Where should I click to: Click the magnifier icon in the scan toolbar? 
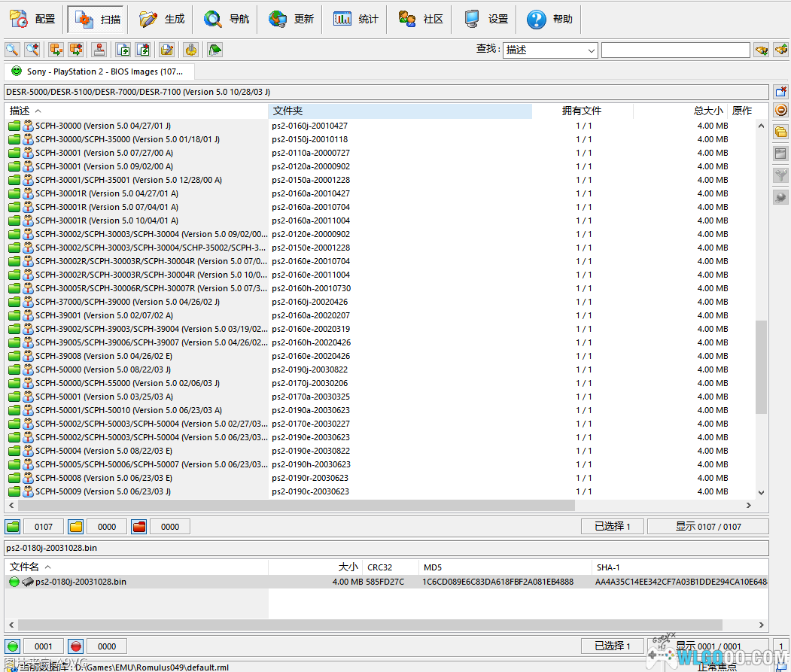coord(12,50)
